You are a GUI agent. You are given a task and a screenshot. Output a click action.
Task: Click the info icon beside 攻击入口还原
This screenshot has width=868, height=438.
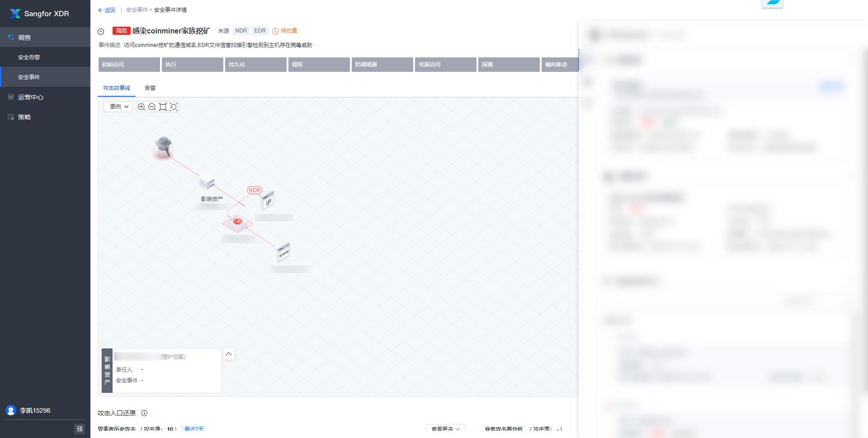[144, 413]
